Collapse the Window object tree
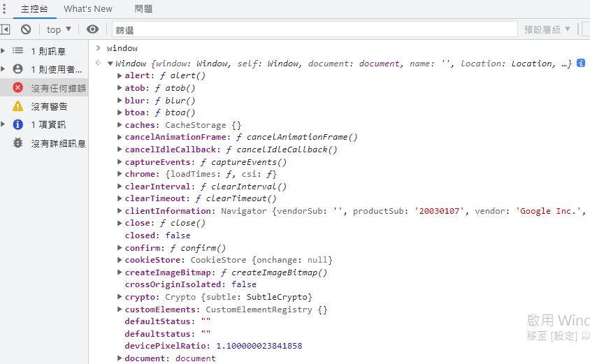This screenshot has height=364, width=590. pos(110,64)
